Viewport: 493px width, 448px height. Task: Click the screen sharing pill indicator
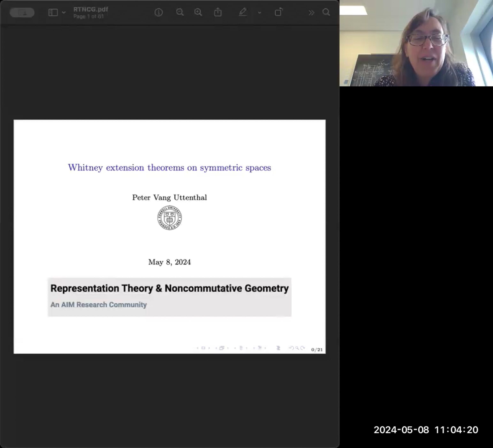pyautogui.click(x=22, y=13)
